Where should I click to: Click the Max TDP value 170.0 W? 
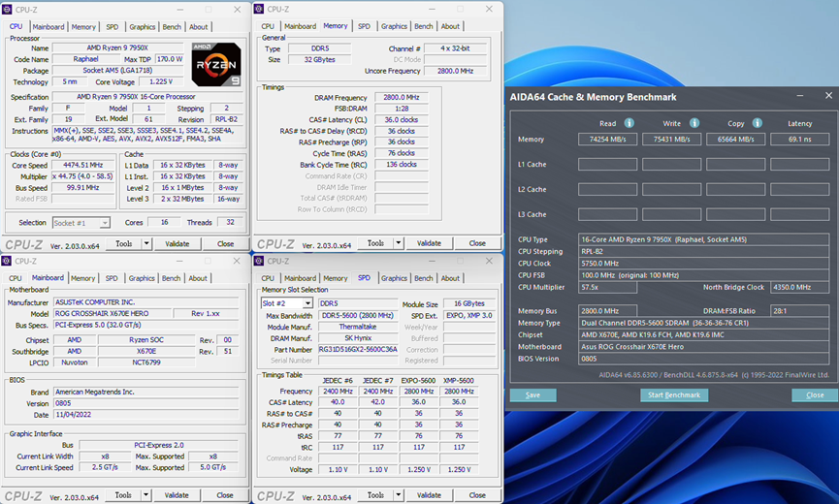coord(170,59)
